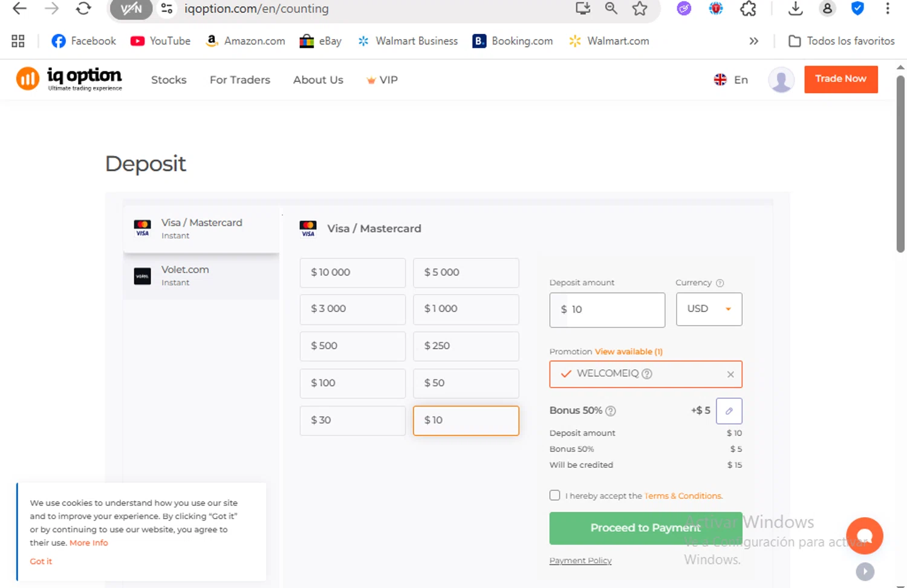Open the Amazon.com bookmark
This screenshot has height=588, width=907.
point(245,41)
